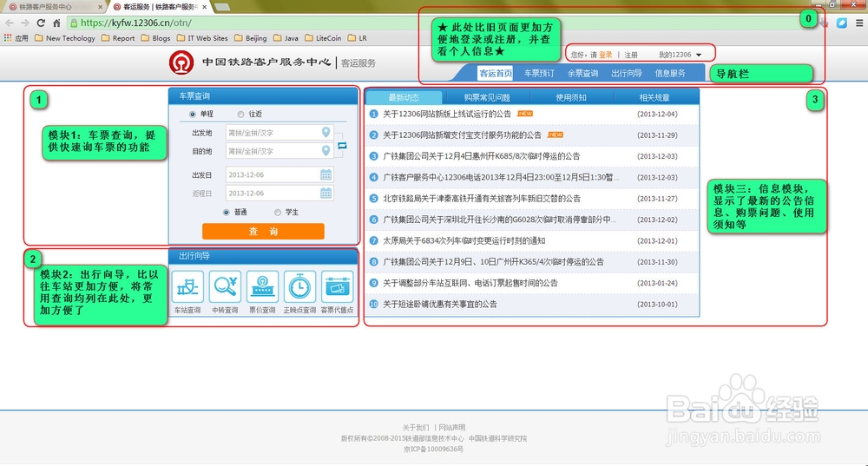Open 票价查询 ticket price icon

262,287
